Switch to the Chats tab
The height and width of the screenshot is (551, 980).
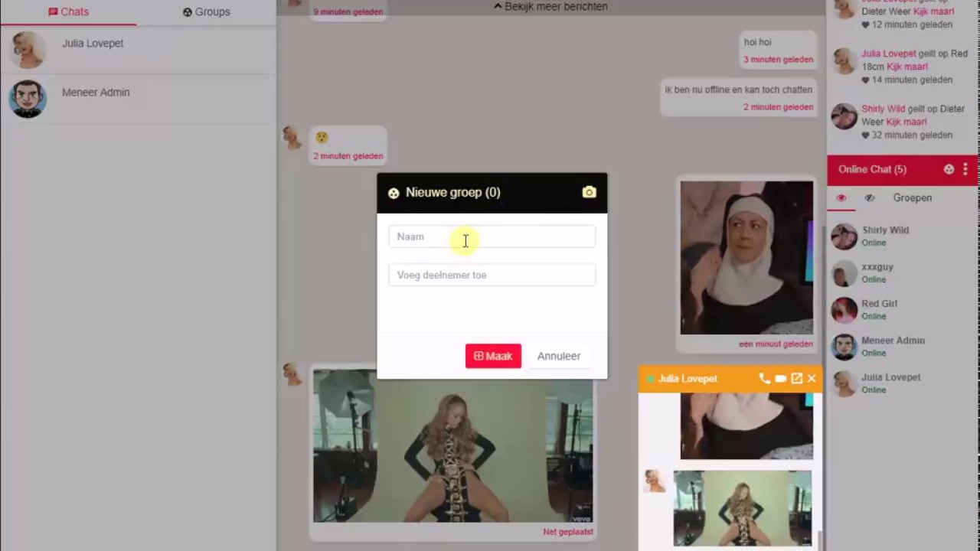(68, 12)
